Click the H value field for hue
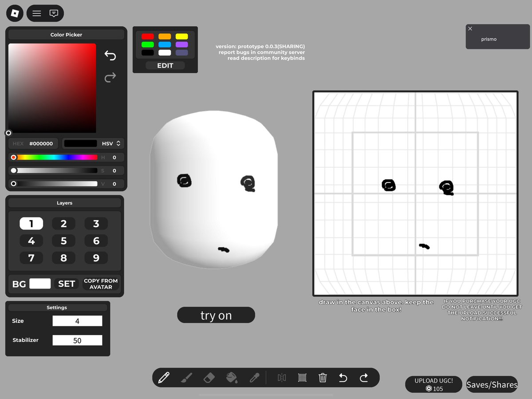The height and width of the screenshot is (399, 532). (114, 158)
